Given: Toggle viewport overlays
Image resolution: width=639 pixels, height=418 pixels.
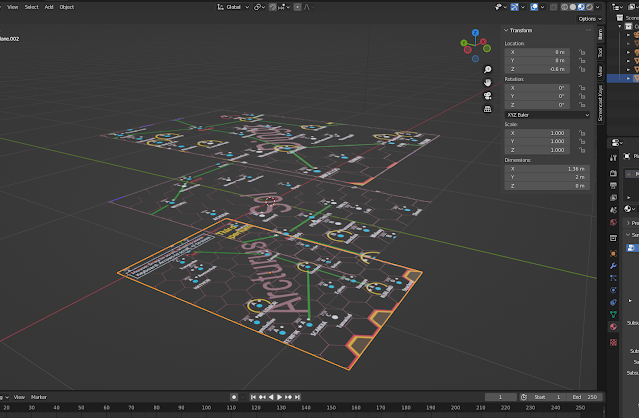Looking at the screenshot, I should [x=534, y=7].
